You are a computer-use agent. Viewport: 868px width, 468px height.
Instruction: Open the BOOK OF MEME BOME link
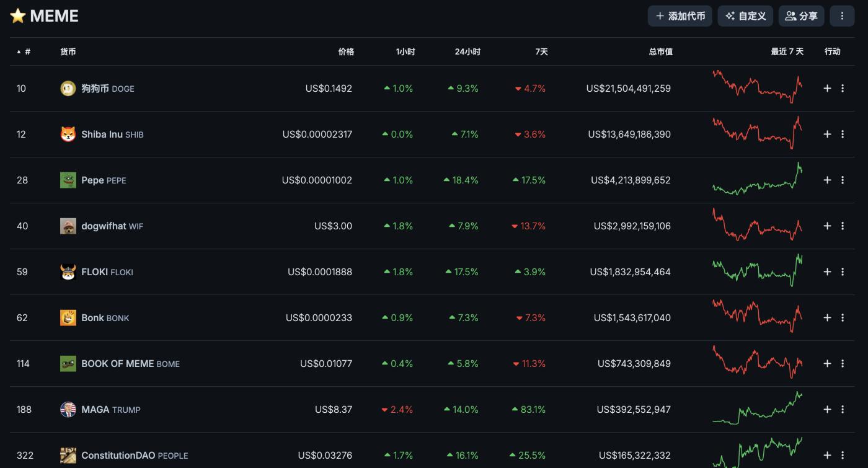[131, 364]
